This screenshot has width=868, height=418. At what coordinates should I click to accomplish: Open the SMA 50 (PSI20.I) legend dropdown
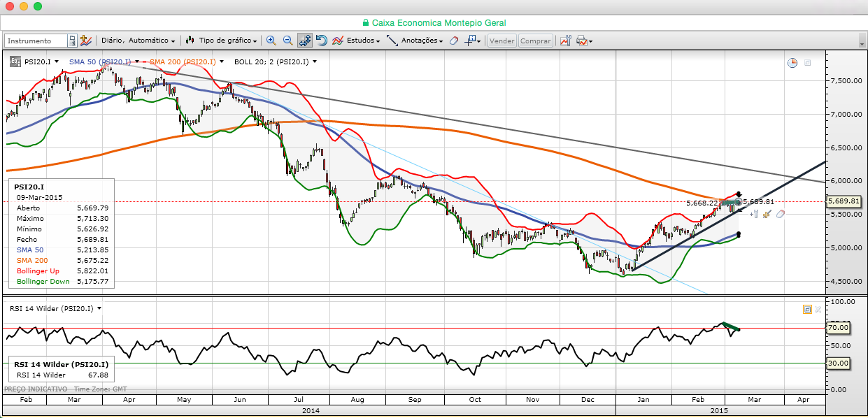(x=137, y=62)
